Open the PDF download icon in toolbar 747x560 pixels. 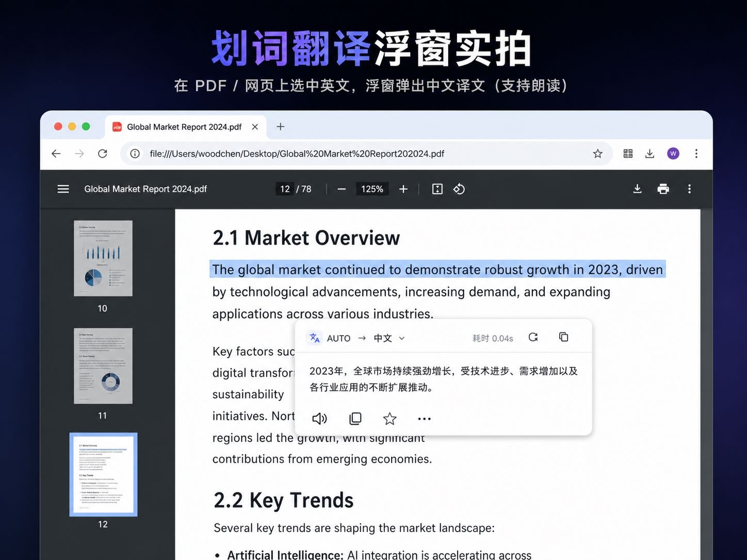coord(637,189)
